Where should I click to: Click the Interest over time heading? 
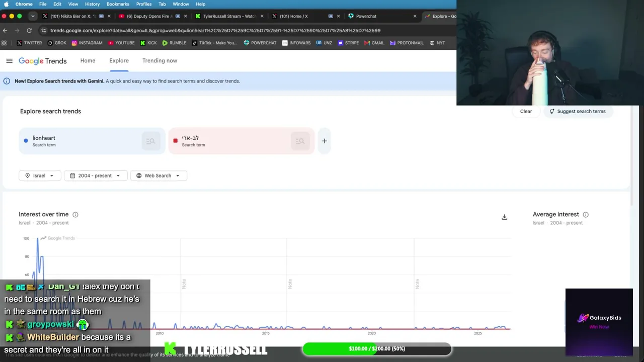pos(44,215)
